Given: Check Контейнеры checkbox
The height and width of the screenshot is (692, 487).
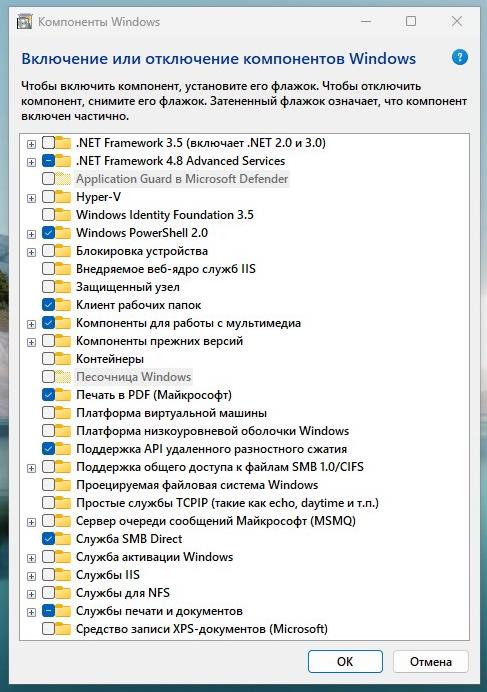Looking at the screenshot, I should pos(49,359).
